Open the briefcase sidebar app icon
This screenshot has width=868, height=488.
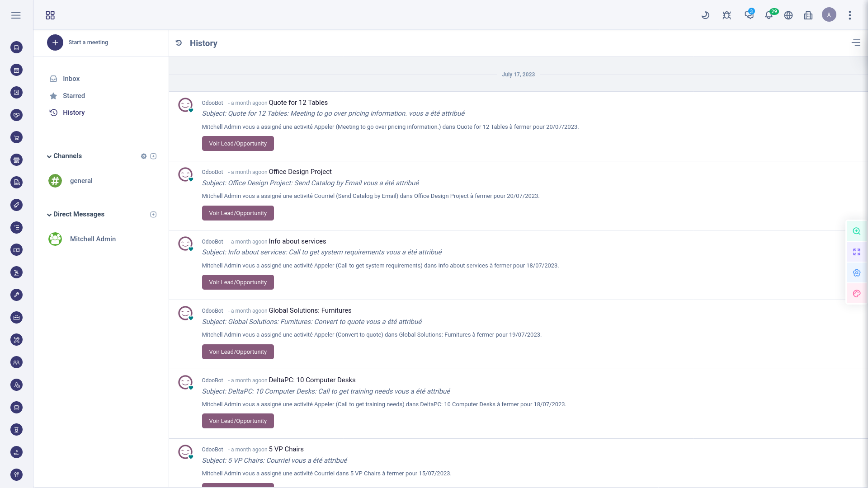pos(16,318)
